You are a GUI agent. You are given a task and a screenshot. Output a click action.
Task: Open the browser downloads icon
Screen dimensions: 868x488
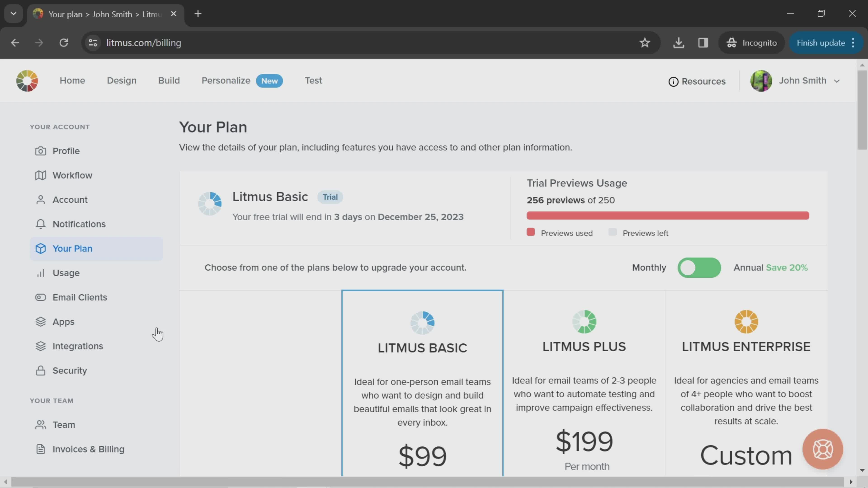(679, 43)
